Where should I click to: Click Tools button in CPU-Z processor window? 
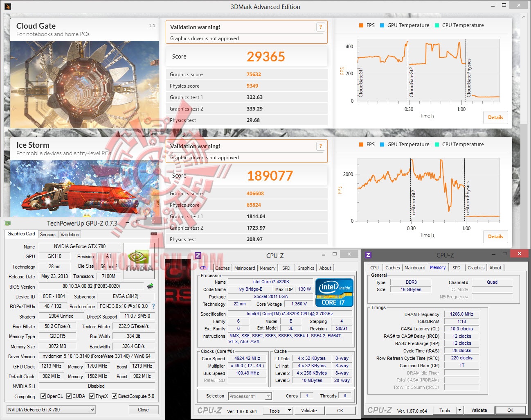click(x=274, y=411)
